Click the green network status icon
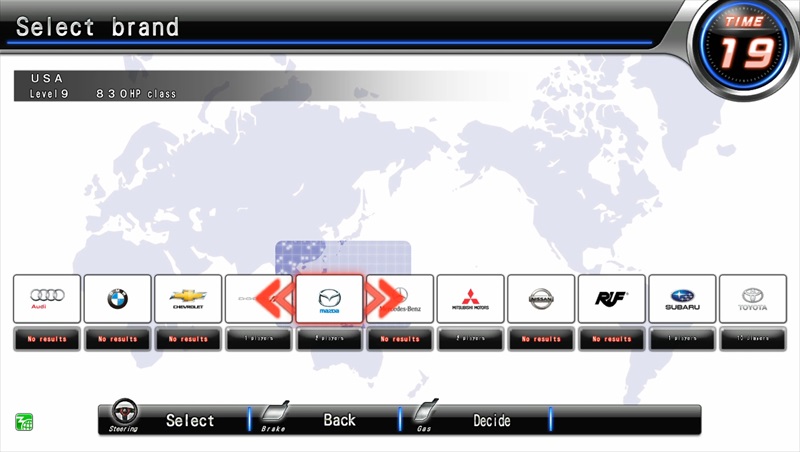 [24, 422]
